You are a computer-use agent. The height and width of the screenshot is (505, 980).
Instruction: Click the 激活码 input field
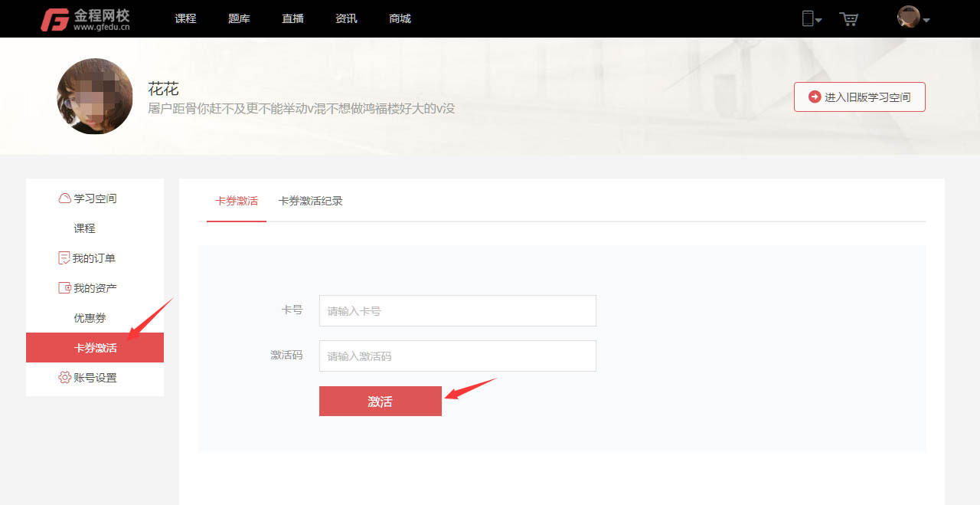point(457,356)
